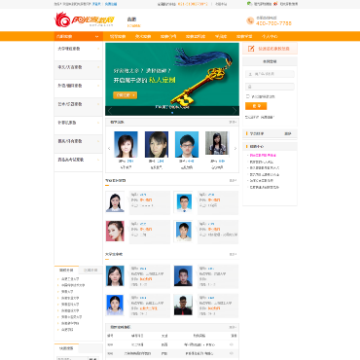360x360 pixels.
Task: Click the pencil-and-paper icon on the register button
Action: (251, 49)
